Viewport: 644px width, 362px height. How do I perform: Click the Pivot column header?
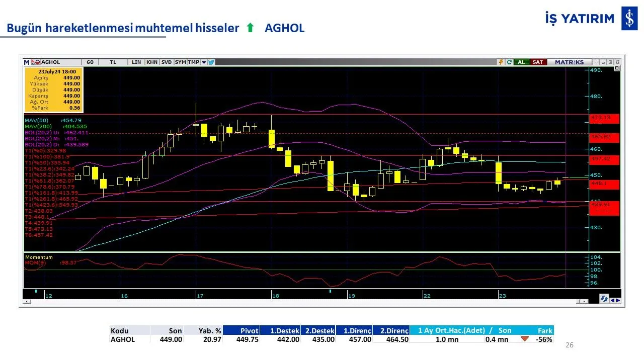coord(241,330)
